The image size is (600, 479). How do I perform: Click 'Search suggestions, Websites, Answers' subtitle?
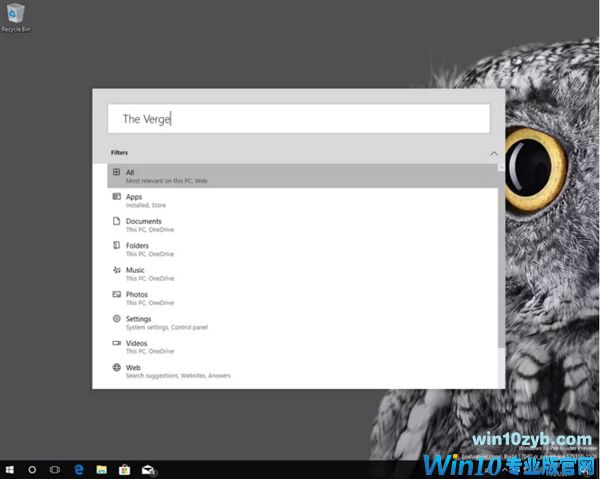point(178,376)
